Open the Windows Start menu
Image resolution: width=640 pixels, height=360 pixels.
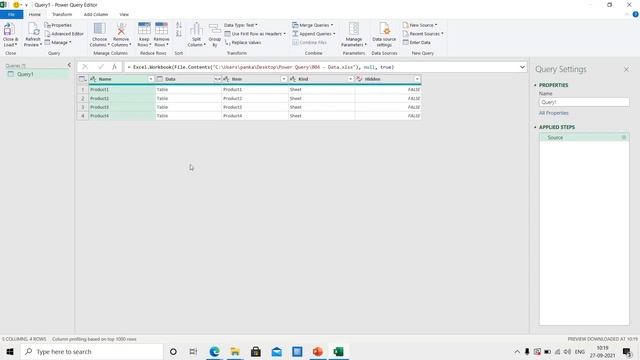[x=10, y=351]
